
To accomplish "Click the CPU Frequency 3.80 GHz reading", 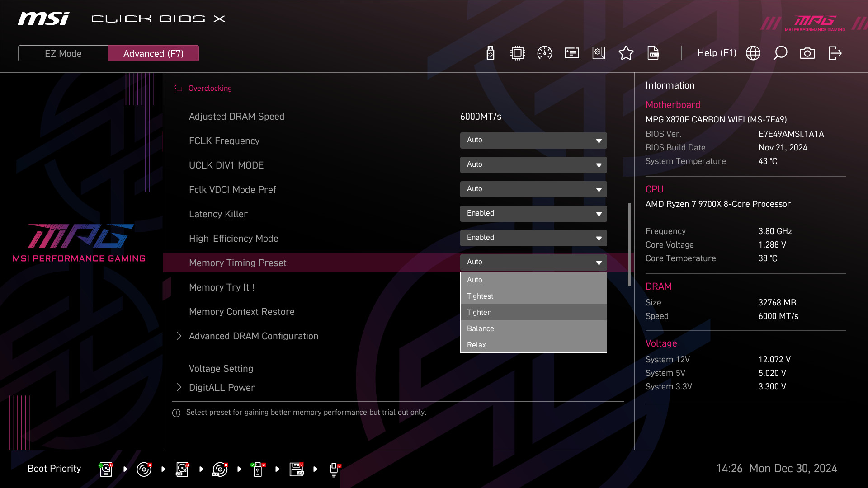I will (x=775, y=231).
